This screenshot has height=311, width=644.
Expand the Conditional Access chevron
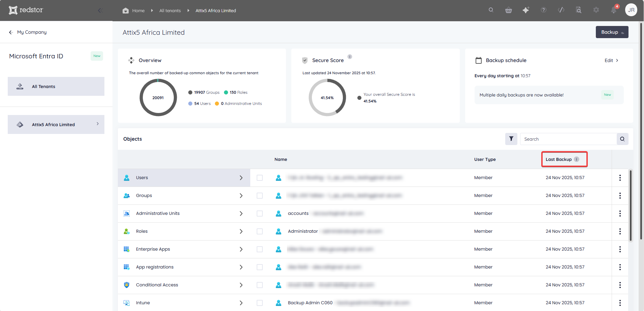241,285
